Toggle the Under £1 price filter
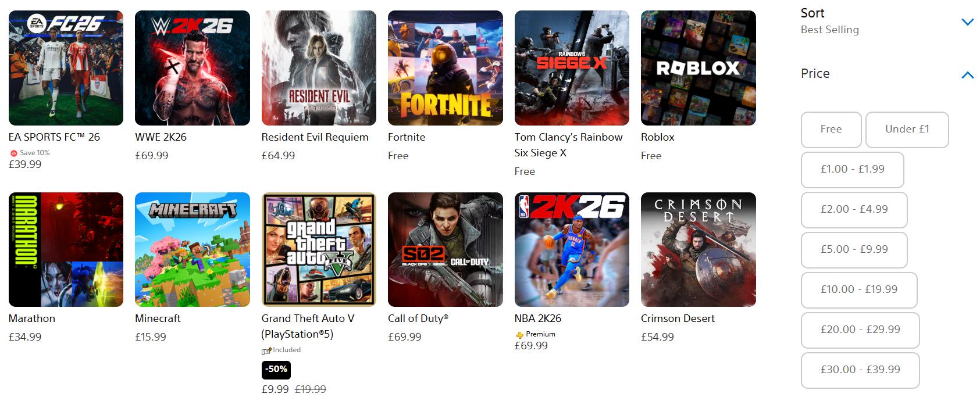Image resolution: width=980 pixels, height=401 pixels. point(907,130)
